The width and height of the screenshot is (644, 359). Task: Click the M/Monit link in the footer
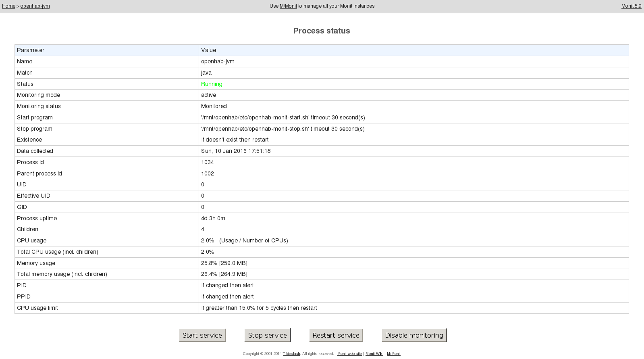[393, 354]
